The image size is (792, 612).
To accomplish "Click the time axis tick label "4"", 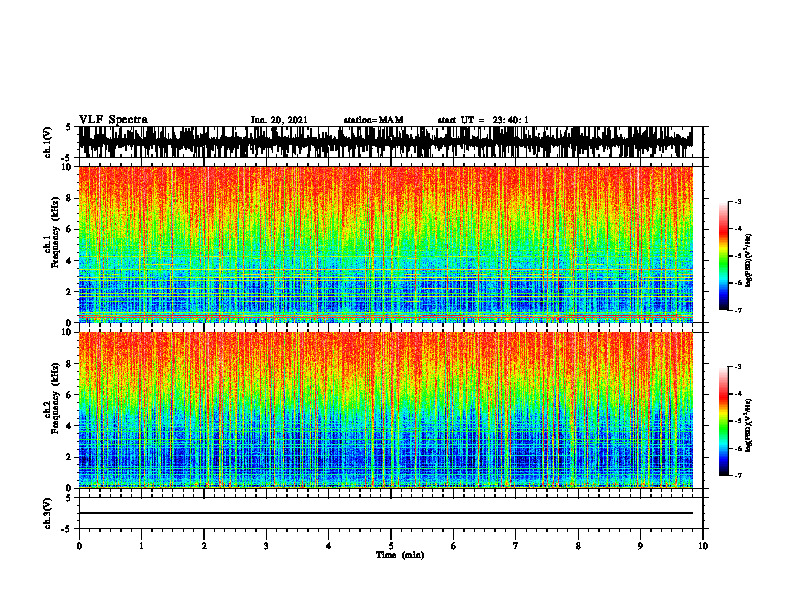I will [329, 546].
